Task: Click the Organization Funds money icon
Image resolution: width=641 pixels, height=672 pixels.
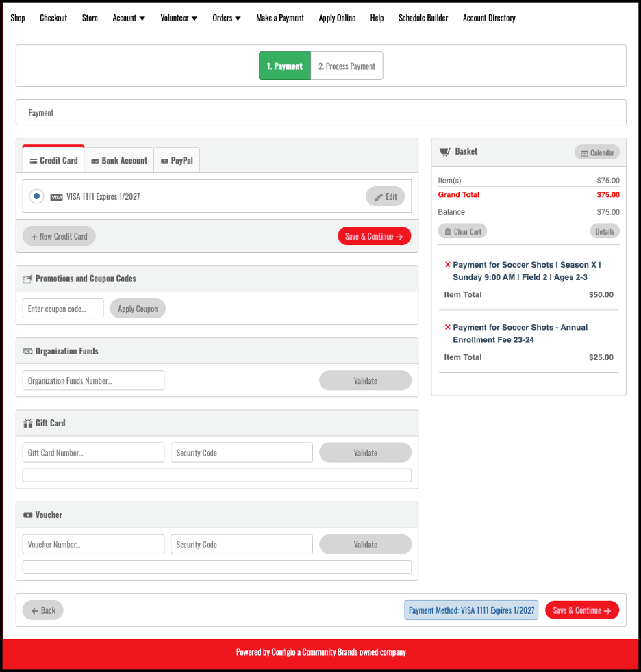Action: (28, 352)
